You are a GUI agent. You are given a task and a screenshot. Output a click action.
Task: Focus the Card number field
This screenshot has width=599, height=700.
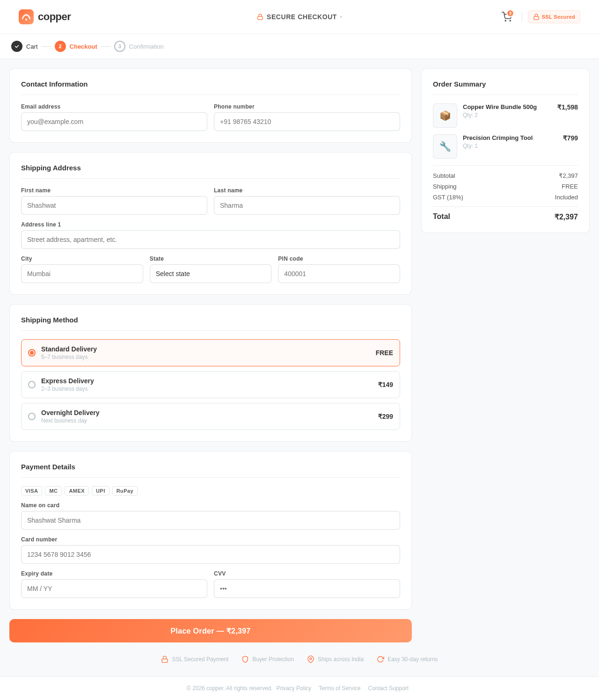click(x=211, y=554)
